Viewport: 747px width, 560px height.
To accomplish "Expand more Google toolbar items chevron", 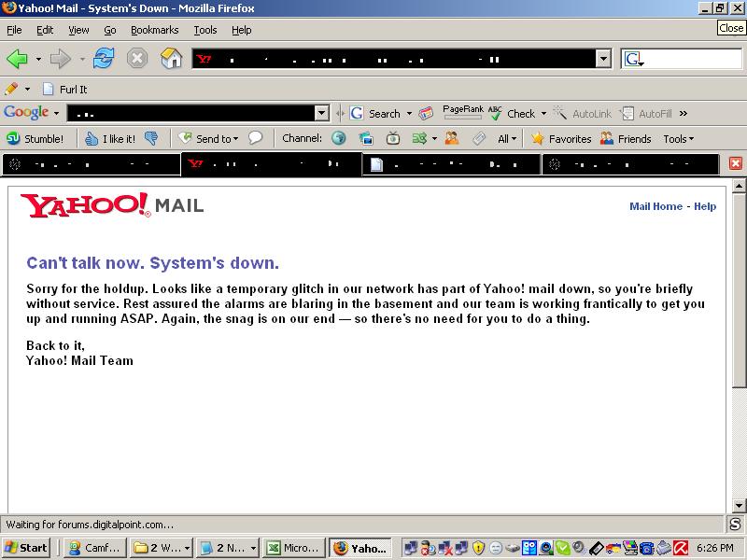I will 684,113.
